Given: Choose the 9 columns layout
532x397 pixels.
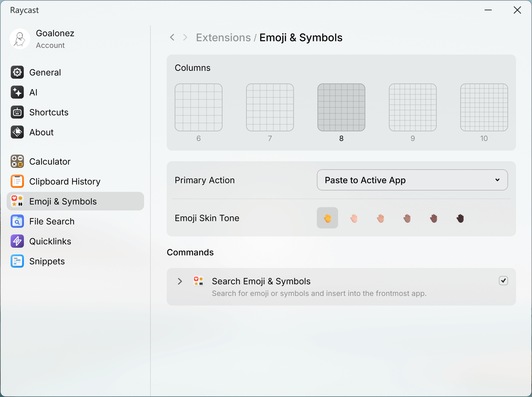Looking at the screenshot, I should click(x=413, y=107).
